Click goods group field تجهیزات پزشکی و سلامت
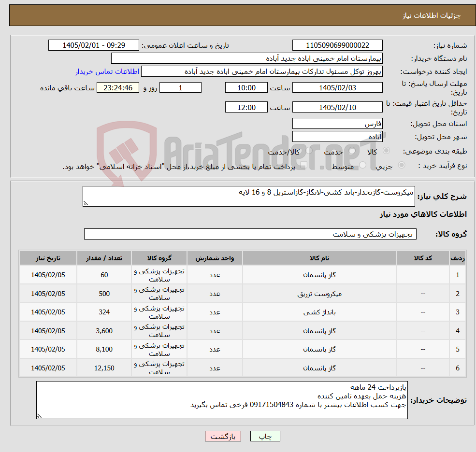The width and height of the screenshot is (476, 452). 250,234
